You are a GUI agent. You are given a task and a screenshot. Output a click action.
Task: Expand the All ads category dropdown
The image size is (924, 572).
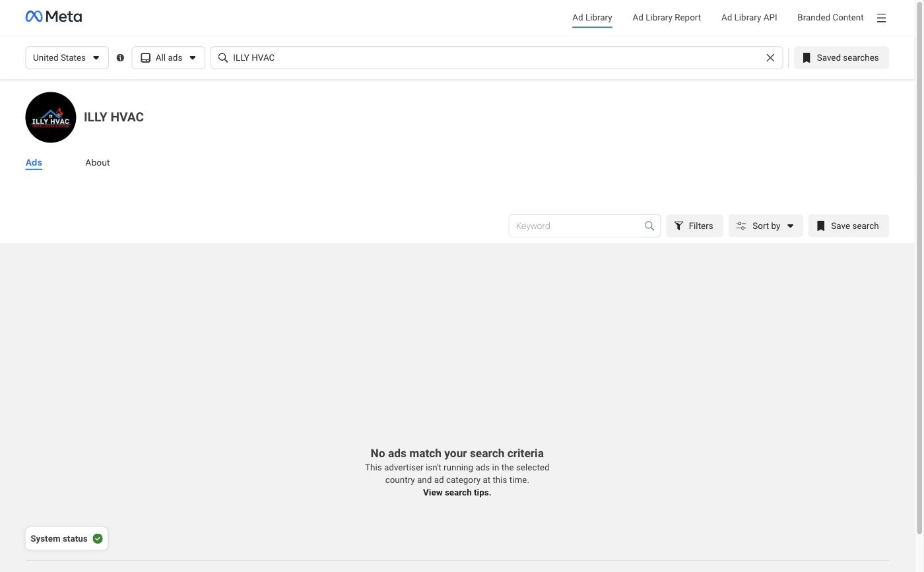168,58
